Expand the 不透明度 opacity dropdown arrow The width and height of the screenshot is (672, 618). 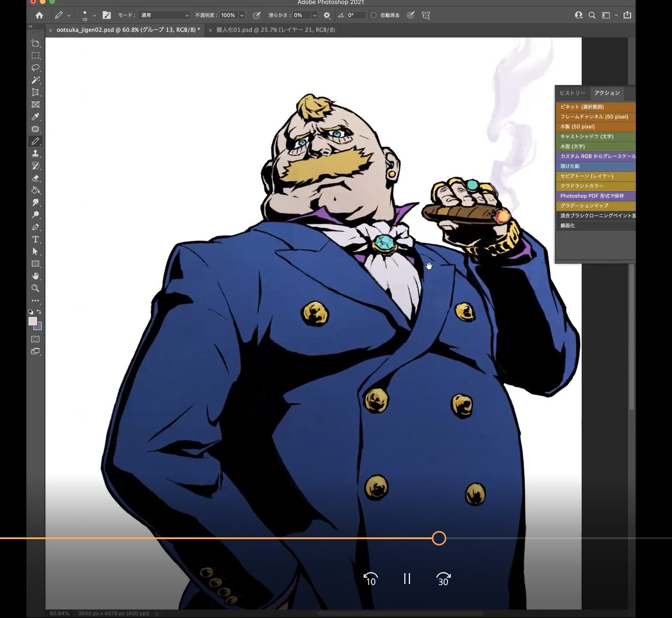[242, 15]
